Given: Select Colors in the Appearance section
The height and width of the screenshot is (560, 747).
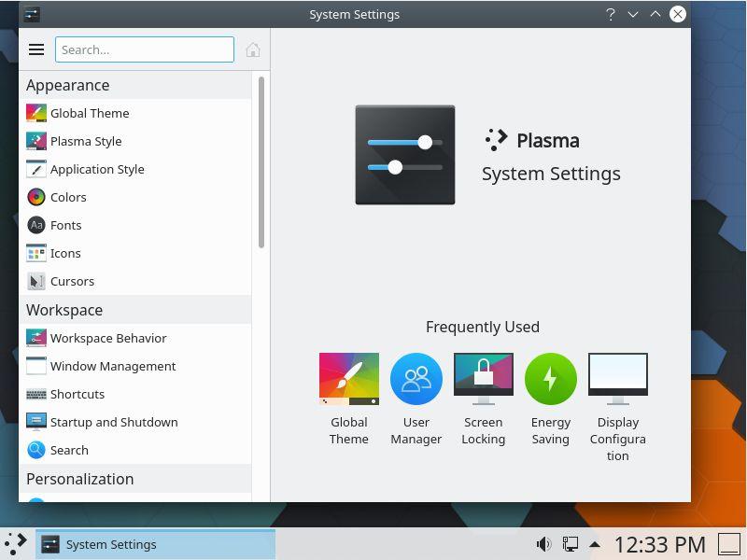Looking at the screenshot, I should 68,197.
